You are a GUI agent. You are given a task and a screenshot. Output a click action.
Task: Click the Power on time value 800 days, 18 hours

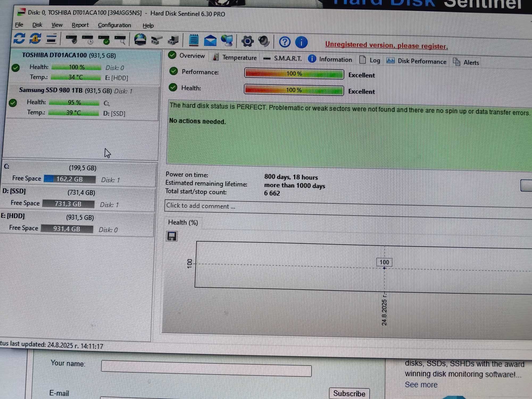[x=291, y=177]
